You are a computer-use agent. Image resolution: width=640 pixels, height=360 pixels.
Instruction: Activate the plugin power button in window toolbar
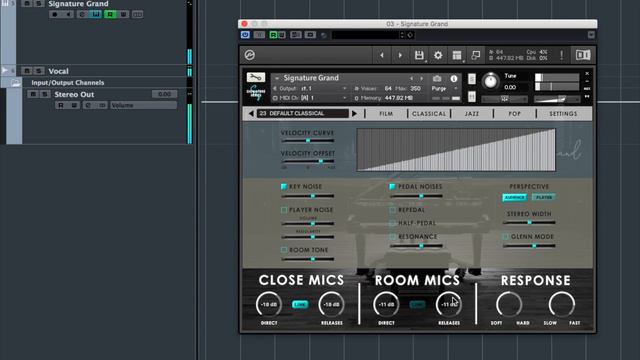[x=245, y=35]
